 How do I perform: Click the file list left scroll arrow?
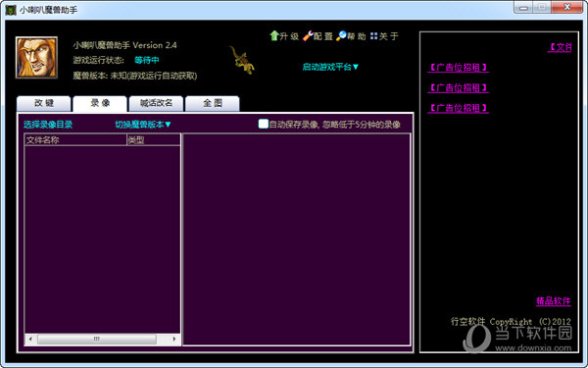[30, 340]
